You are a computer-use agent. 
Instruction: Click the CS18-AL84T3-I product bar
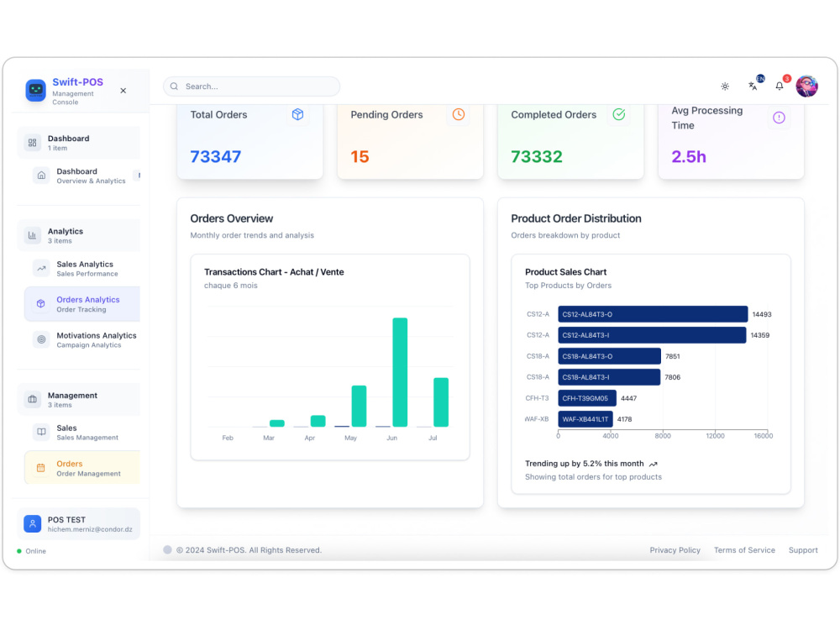609,377
